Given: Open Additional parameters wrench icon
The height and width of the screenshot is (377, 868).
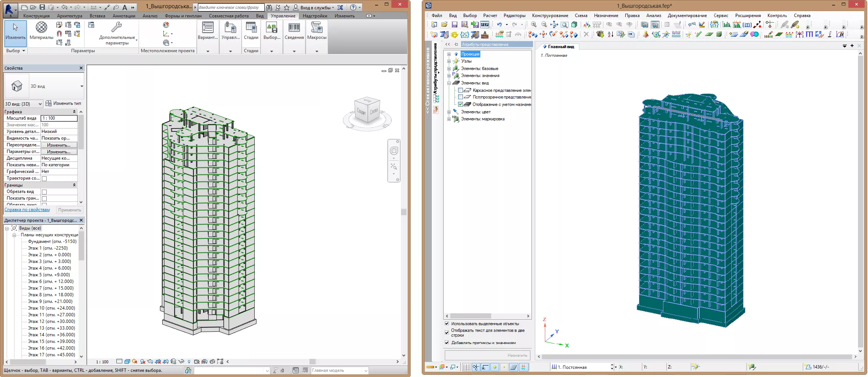Looking at the screenshot, I should click(x=117, y=27).
